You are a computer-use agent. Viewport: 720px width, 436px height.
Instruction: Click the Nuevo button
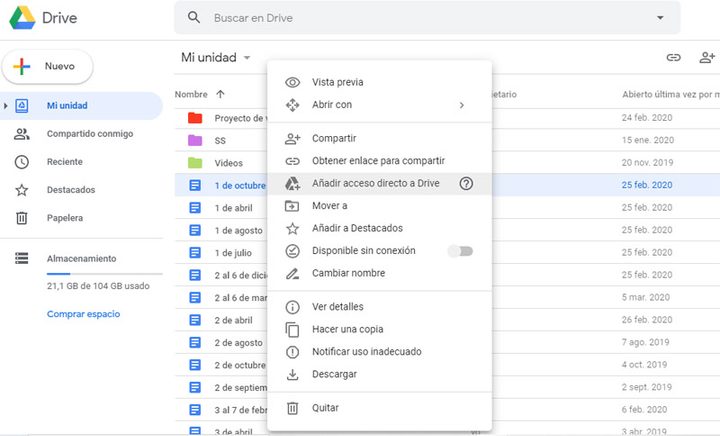[47, 66]
